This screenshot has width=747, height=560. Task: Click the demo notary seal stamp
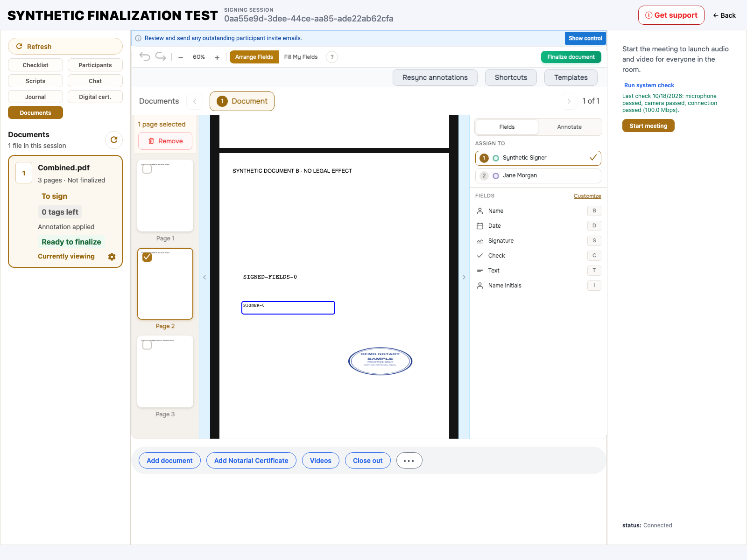point(381,361)
